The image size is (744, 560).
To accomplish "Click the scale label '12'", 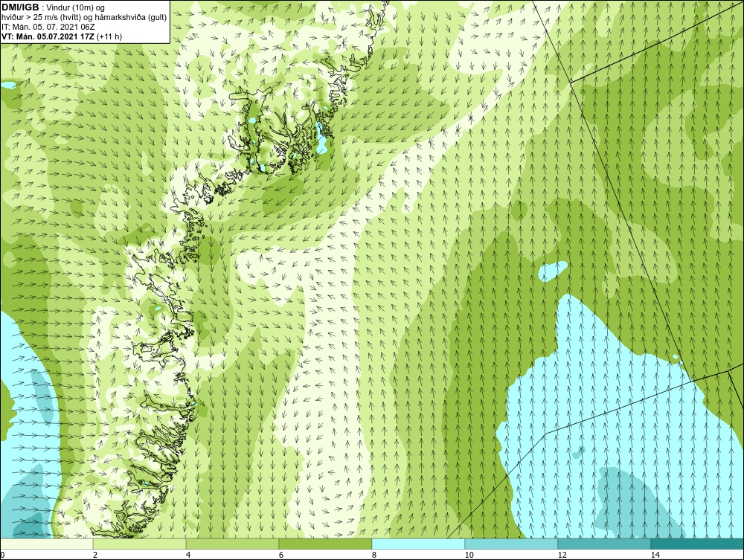I will click(x=562, y=556).
